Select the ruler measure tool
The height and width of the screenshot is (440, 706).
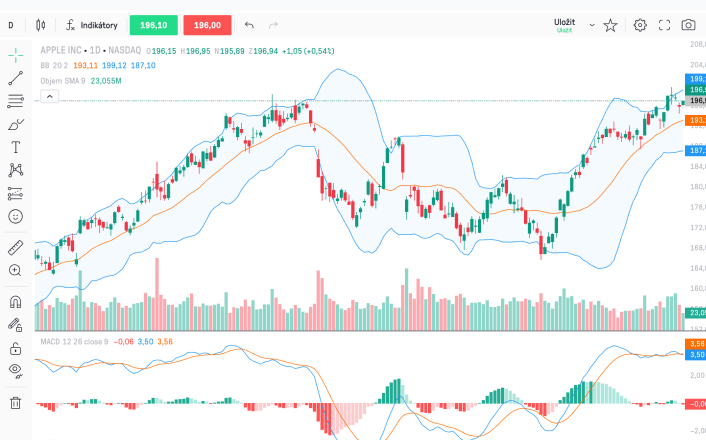pyautogui.click(x=16, y=248)
